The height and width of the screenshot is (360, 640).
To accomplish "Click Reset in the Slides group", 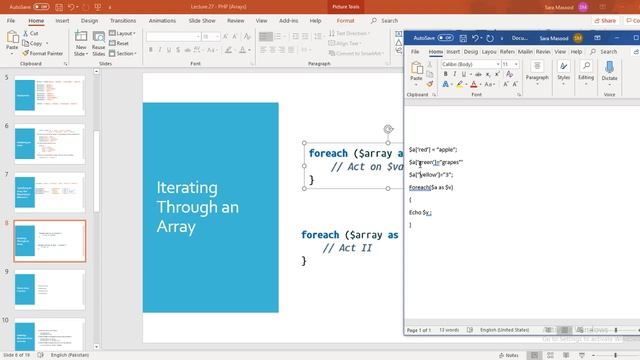I will (119, 43).
